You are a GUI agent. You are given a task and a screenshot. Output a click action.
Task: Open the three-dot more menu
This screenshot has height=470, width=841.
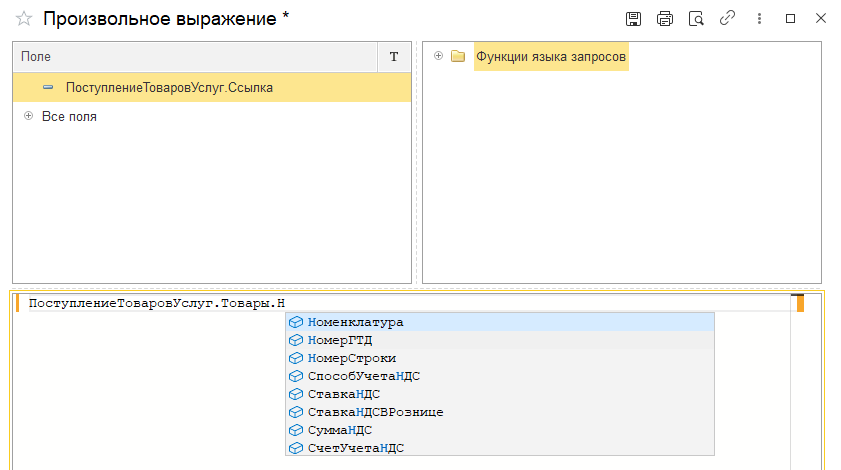(759, 19)
